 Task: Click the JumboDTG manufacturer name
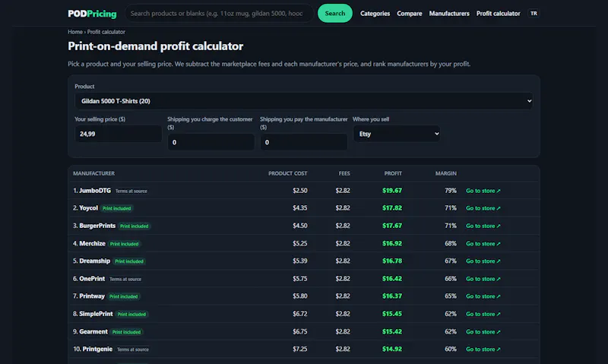[95, 191]
